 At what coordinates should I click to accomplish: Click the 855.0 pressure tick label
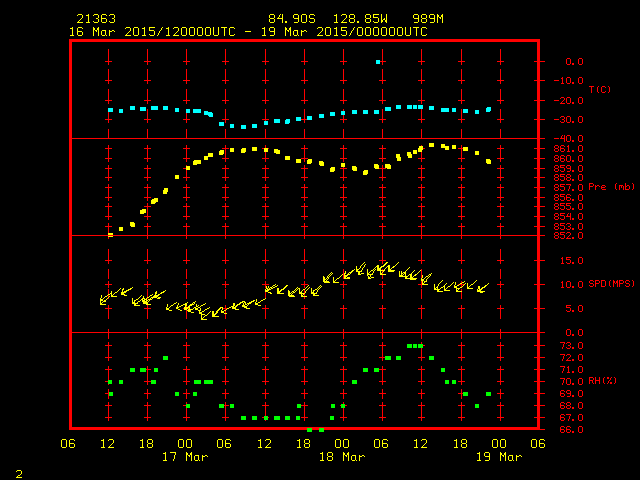(x=569, y=207)
